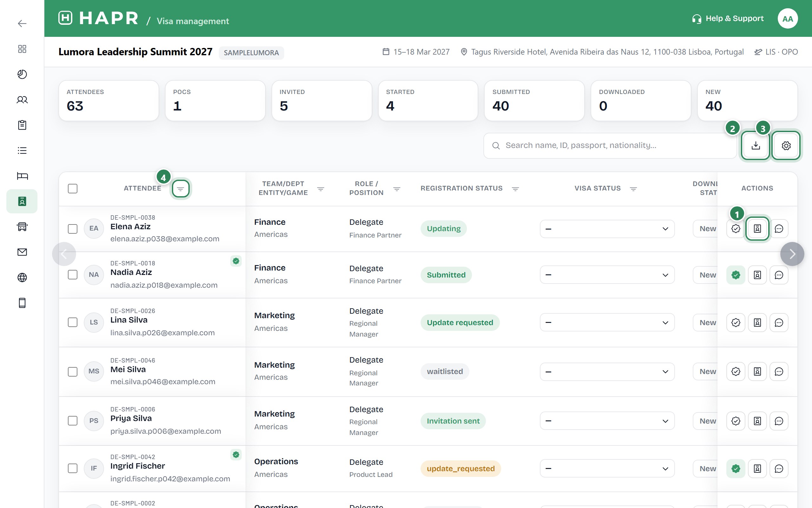Click the Attendees stat card
812x508 pixels.
coord(109,100)
